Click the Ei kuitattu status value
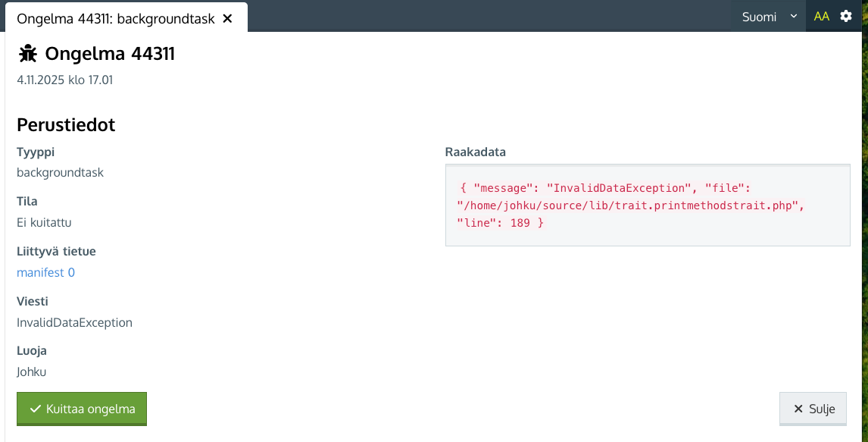The image size is (868, 442). (44, 223)
